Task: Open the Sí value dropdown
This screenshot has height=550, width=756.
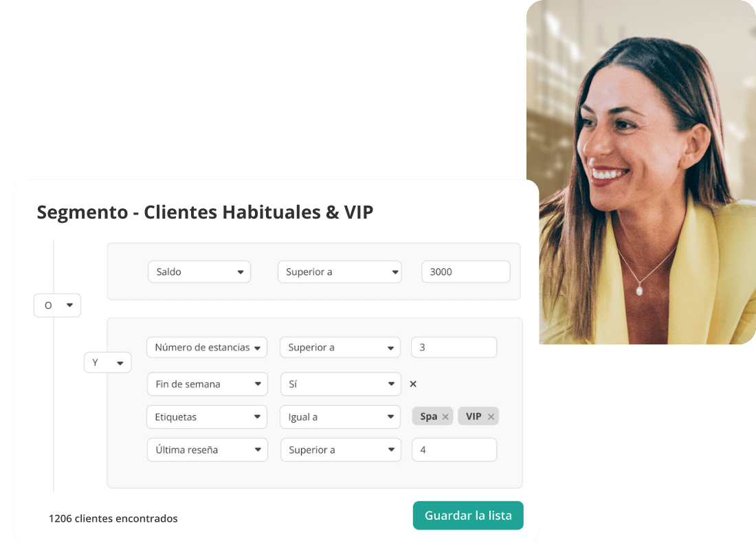Action: click(x=341, y=384)
